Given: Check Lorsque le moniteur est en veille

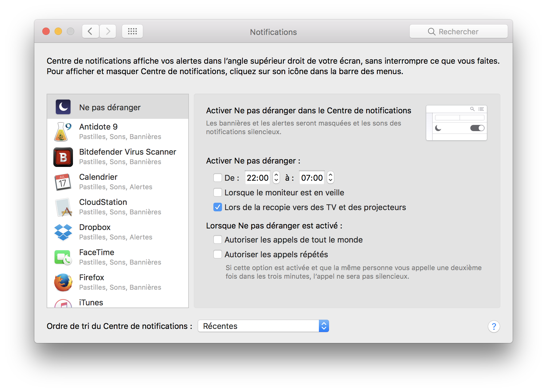Looking at the screenshot, I should coord(218,192).
